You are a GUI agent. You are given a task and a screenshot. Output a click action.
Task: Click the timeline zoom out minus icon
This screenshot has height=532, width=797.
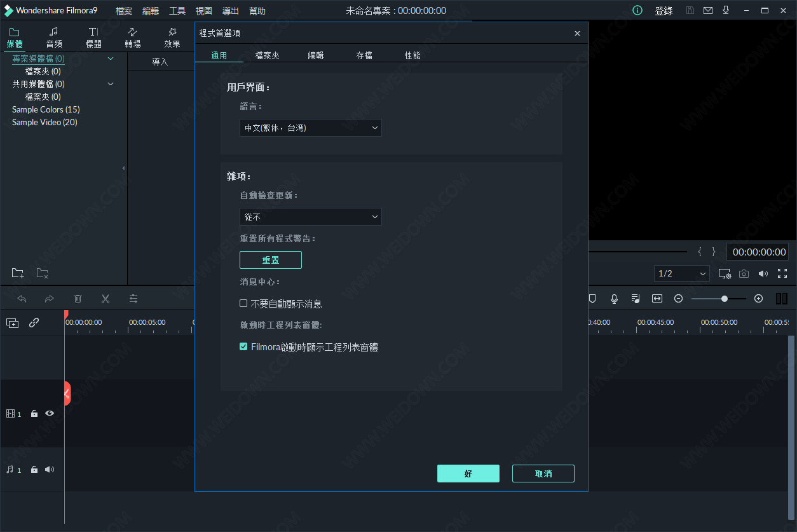[678, 298]
